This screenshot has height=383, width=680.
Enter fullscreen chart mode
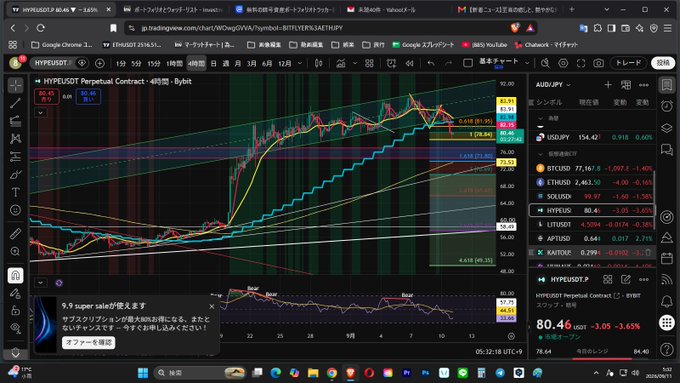point(581,63)
